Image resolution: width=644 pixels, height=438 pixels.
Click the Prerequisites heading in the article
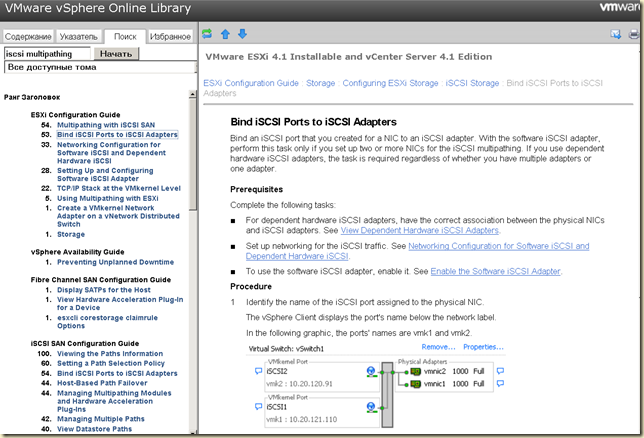(257, 189)
